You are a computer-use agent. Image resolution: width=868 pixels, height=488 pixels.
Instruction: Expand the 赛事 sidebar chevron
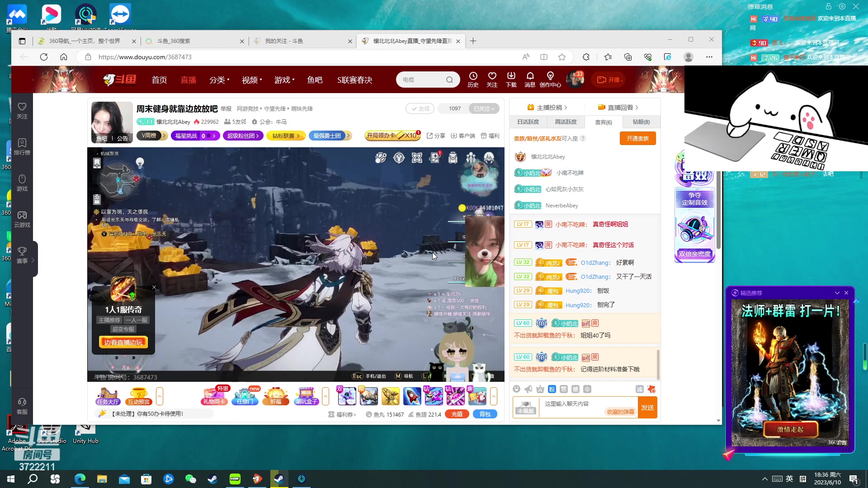point(33,260)
